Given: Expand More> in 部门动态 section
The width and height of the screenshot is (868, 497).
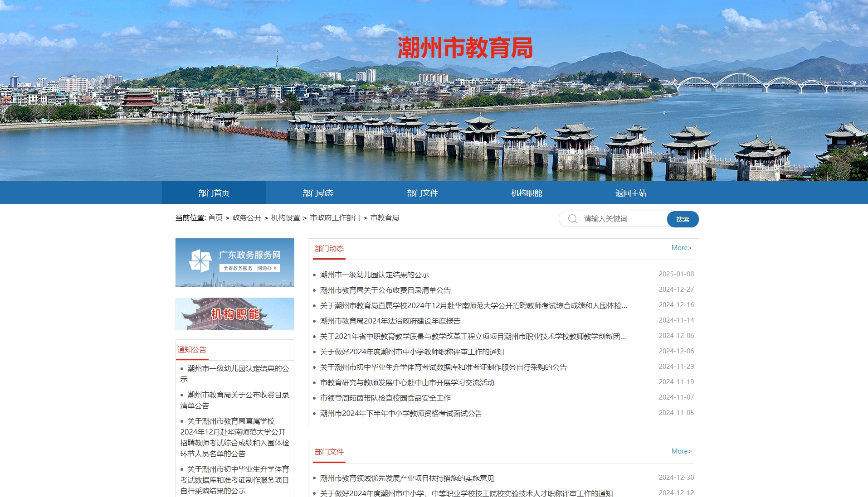Looking at the screenshot, I should pos(681,248).
